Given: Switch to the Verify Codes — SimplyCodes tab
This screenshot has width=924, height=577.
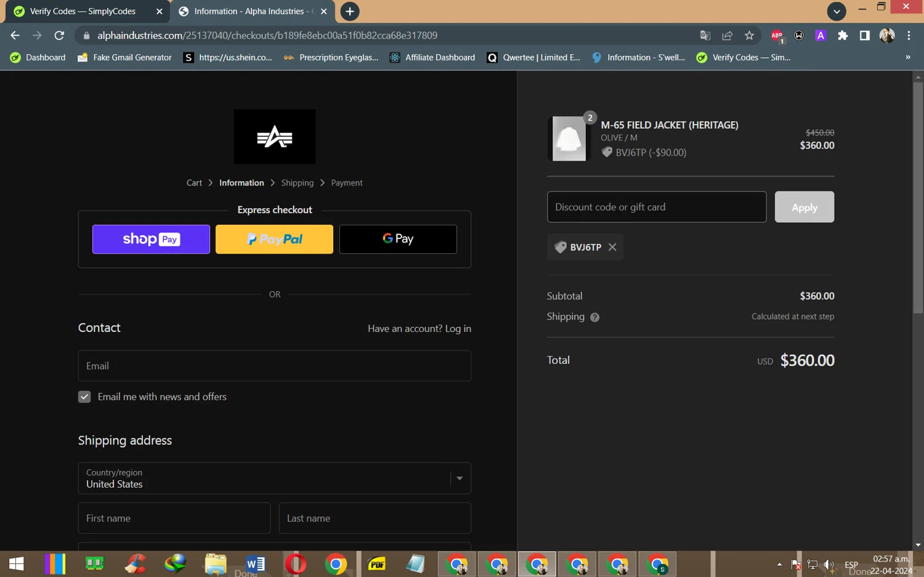Looking at the screenshot, I should point(87,11).
